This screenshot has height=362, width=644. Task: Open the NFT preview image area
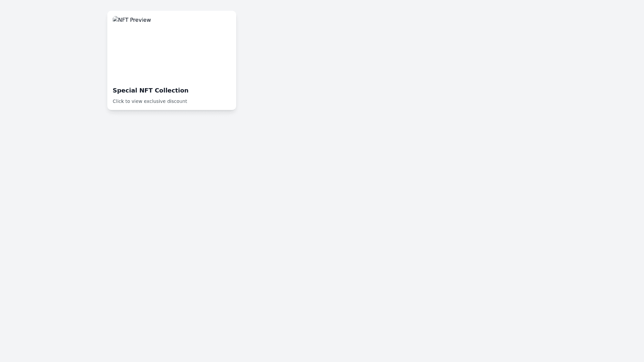pos(172,48)
